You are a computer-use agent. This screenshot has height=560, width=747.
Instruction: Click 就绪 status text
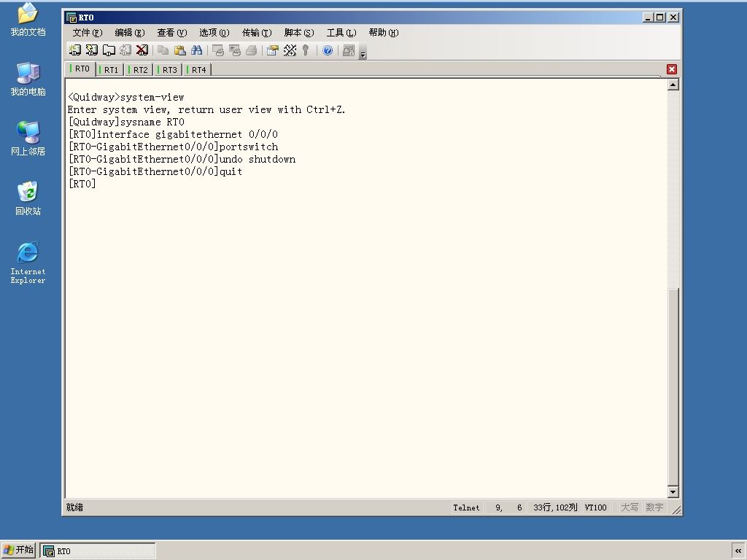point(75,507)
